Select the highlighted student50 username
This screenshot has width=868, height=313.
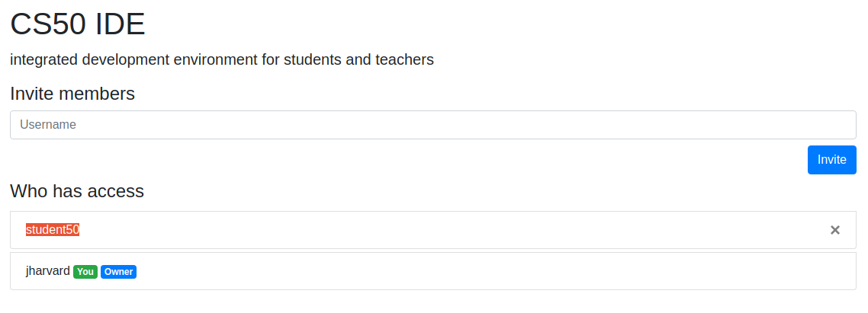[53, 230]
